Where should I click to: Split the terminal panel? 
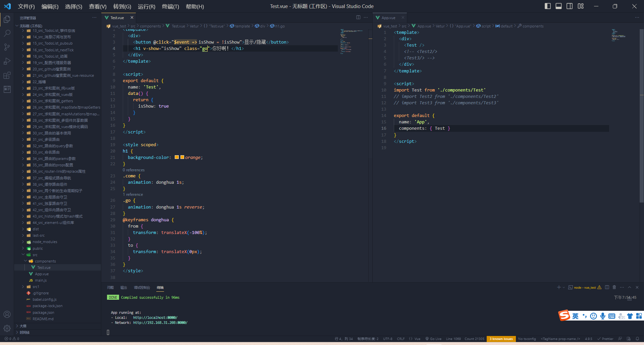click(607, 287)
